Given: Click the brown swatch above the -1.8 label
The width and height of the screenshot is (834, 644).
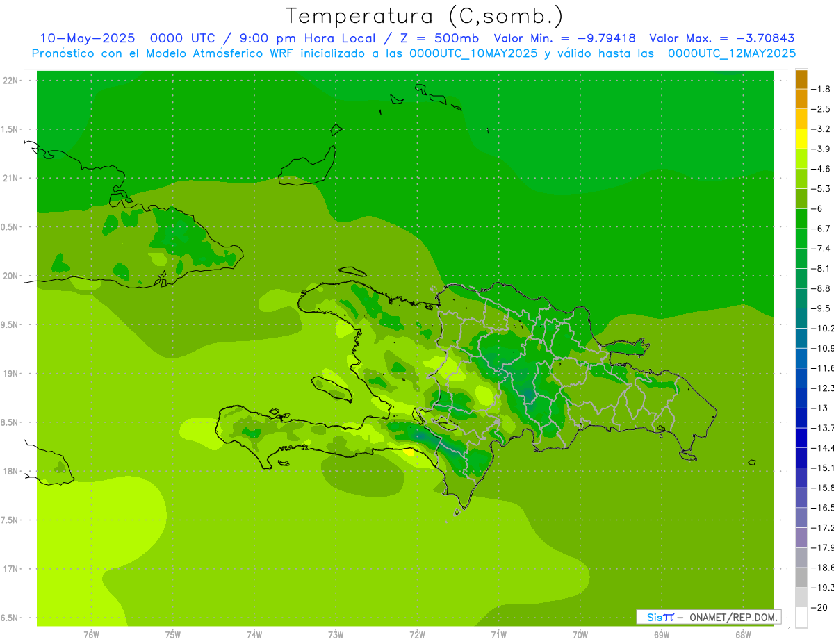Looking at the screenshot, I should pyautogui.click(x=801, y=79).
